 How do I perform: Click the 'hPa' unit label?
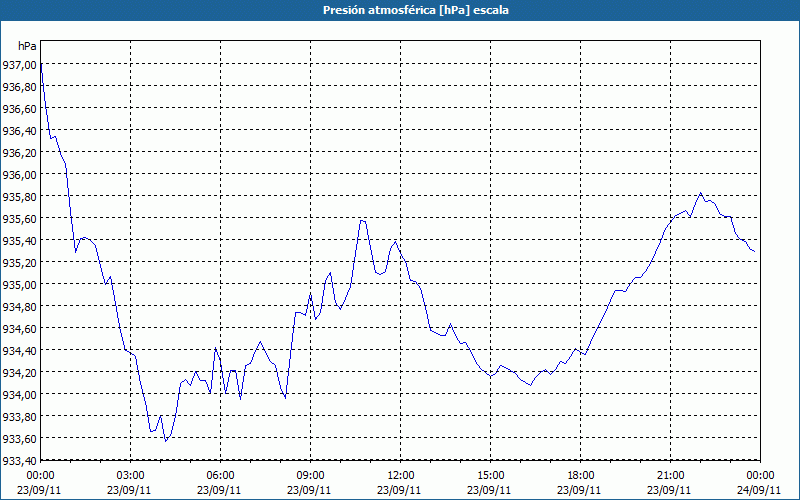pos(27,46)
